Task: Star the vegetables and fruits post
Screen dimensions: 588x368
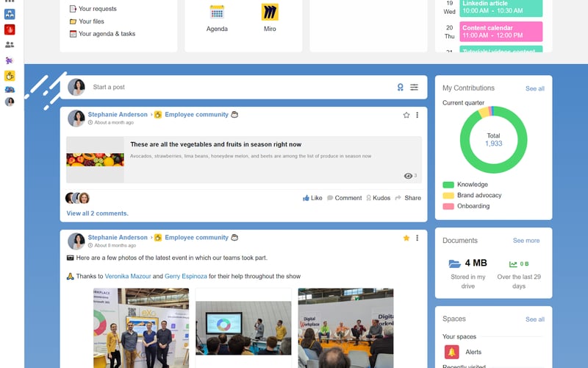Action: click(x=406, y=115)
